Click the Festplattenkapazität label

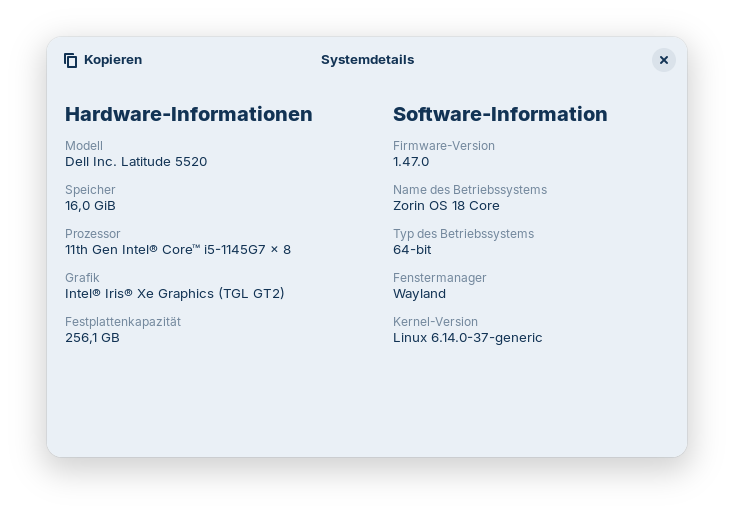pyautogui.click(x=123, y=322)
